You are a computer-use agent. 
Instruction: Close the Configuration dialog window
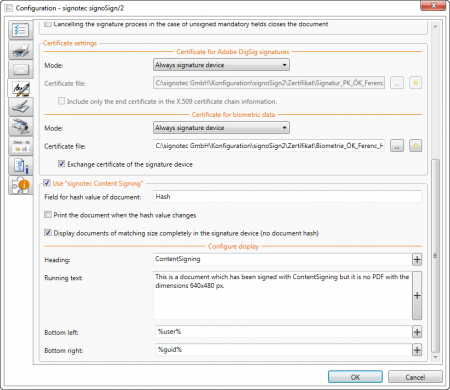click(x=433, y=6)
